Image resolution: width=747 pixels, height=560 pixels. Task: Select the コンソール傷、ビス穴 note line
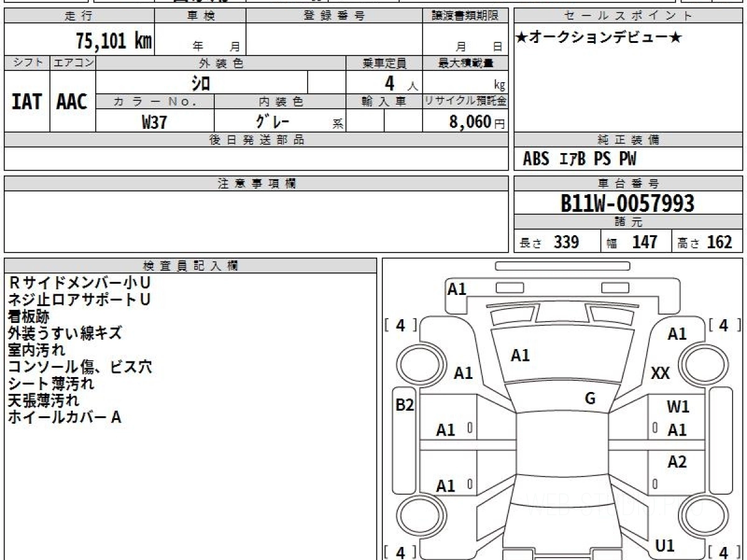(80, 366)
